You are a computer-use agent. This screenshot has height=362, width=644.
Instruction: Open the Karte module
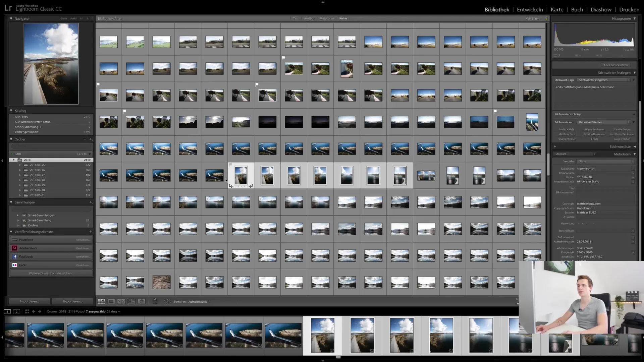click(557, 9)
